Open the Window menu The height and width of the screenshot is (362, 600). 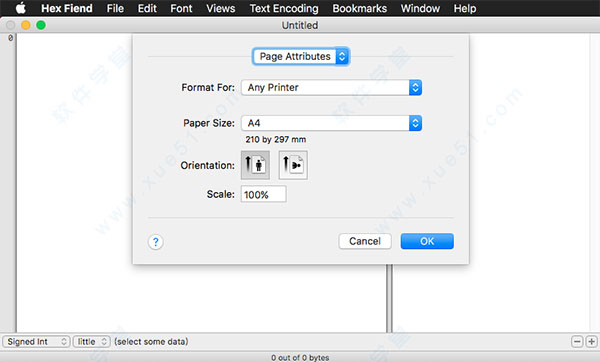[420, 8]
